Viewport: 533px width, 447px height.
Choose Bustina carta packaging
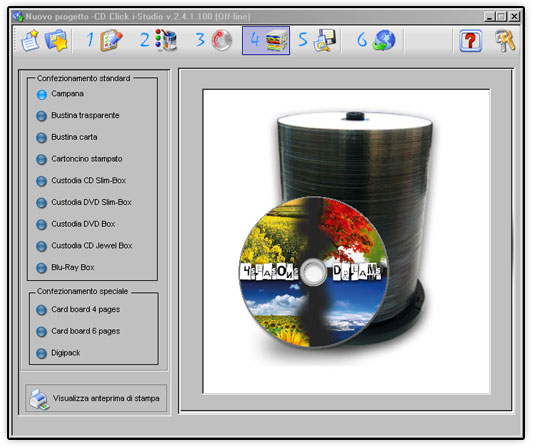[67, 138]
